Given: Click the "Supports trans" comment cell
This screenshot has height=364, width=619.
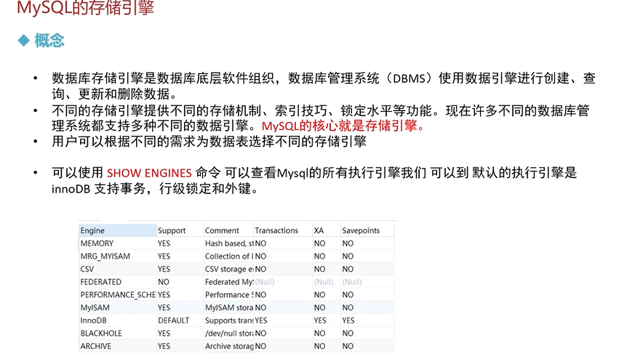Looking at the screenshot, I should point(228,320).
